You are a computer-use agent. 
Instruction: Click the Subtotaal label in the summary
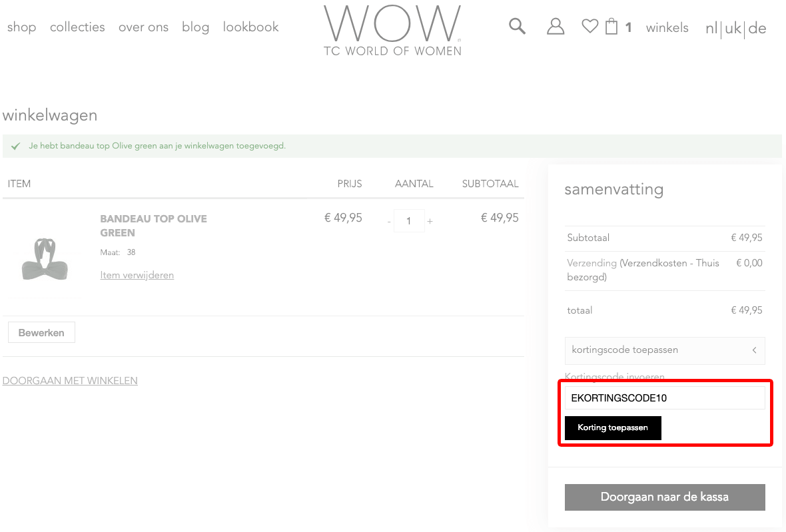(x=588, y=238)
